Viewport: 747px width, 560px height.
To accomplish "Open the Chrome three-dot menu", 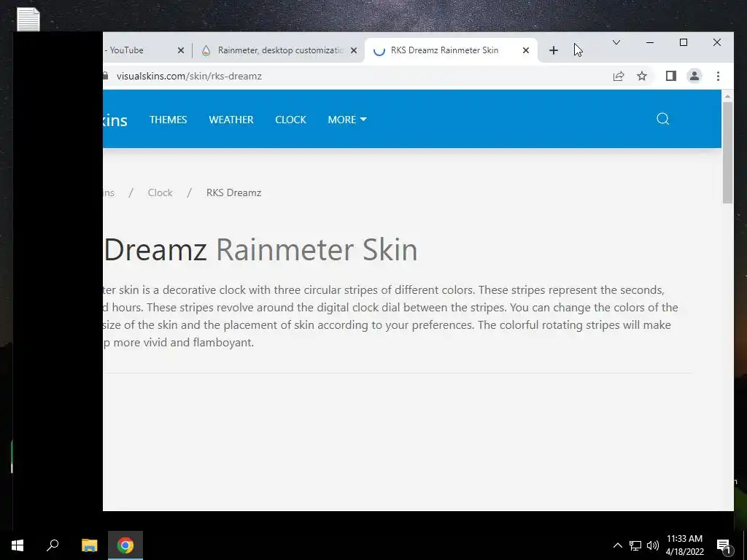I will point(718,76).
